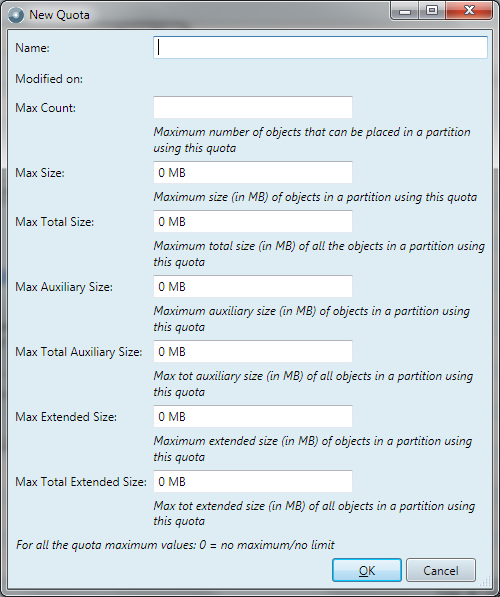Minimize the New Quota dialog
This screenshot has width=500, height=597.
[405, 11]
